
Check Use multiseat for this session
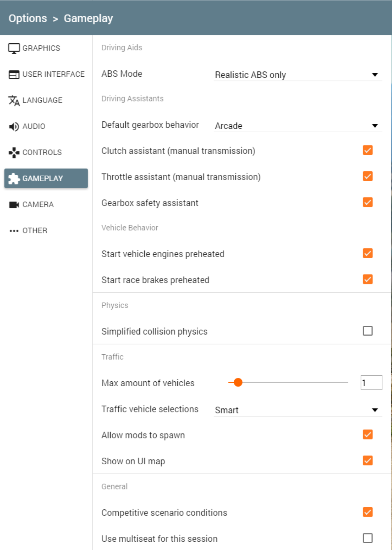coord(368,538)
